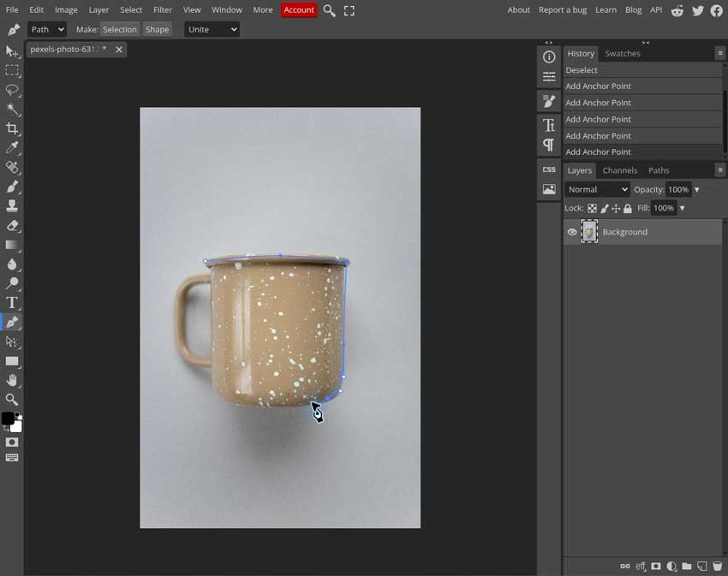Open the Properties sliders panel icon
Viewport: 728px width, 576px height.
tap(549, 77)
